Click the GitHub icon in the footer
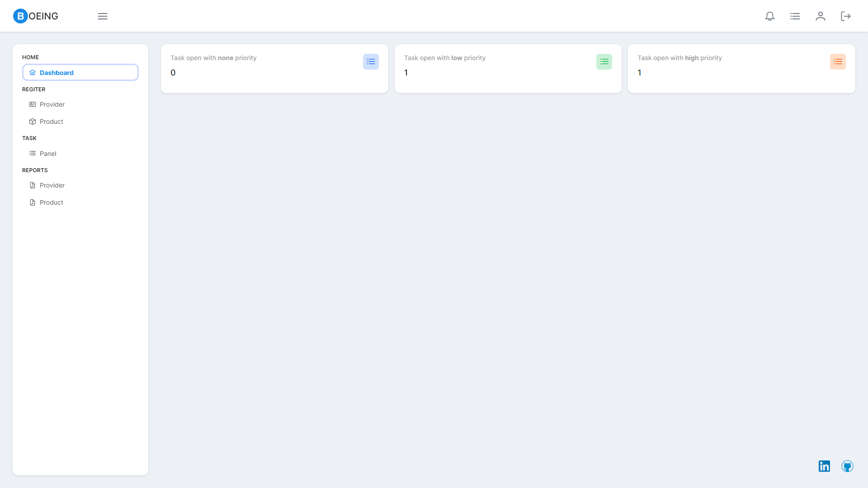This screenshot has width=868, height=488. pos(848,466)
